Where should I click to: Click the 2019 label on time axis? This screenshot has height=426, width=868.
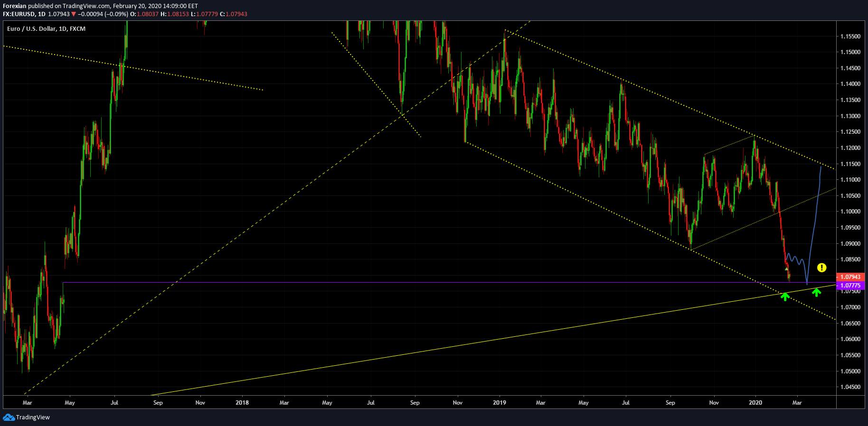[x=500, y=403]
